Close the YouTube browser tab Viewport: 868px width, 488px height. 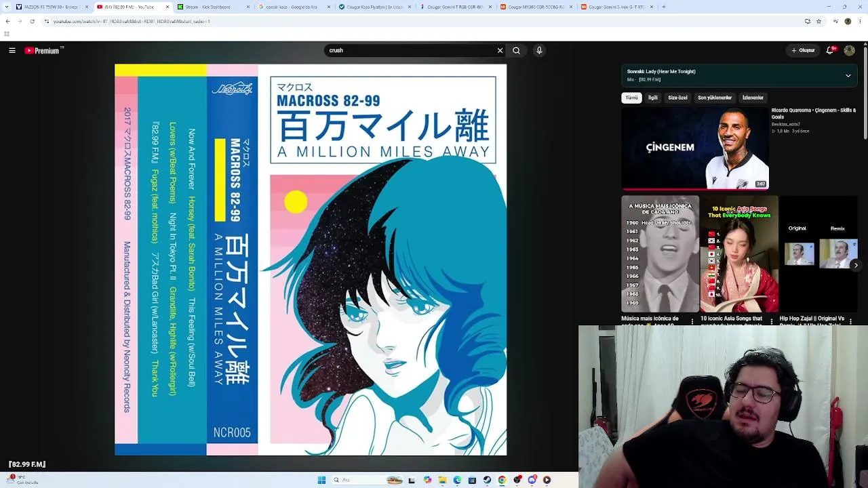coord(167,7)
